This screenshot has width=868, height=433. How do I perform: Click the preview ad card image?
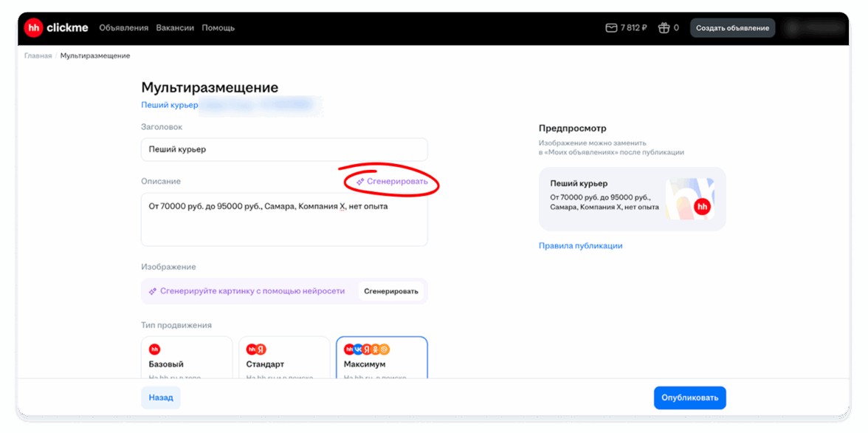(x=689, y=199)
